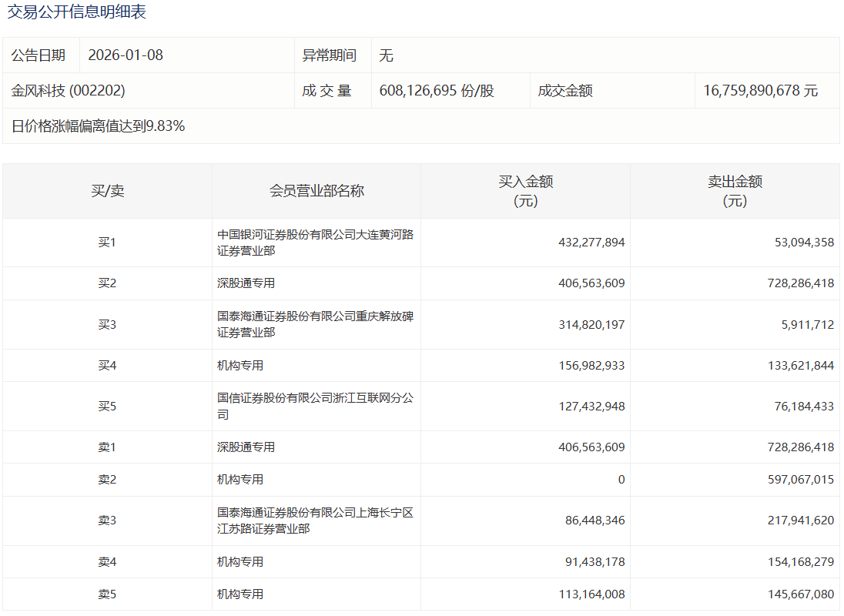Click the 交易公开信息明细表 page title
Image resolution: width=844 pixels, height=616 pixels.
(76, 12)
